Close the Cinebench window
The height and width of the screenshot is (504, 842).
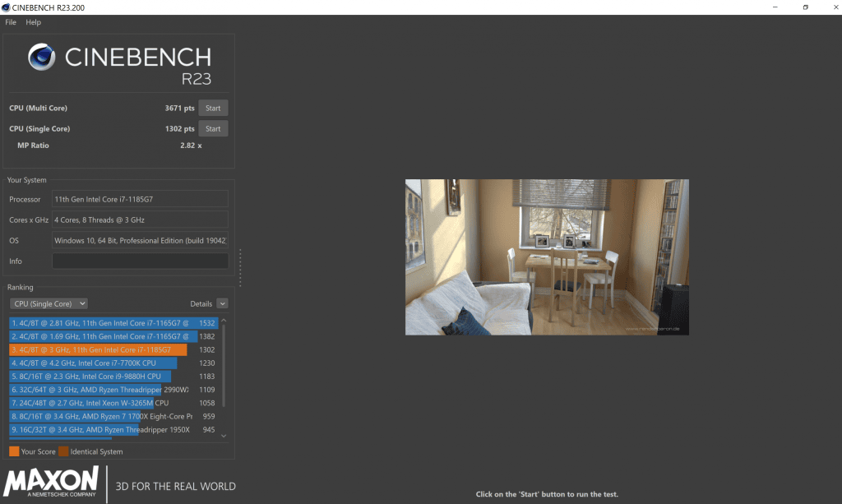pos(835,7)
